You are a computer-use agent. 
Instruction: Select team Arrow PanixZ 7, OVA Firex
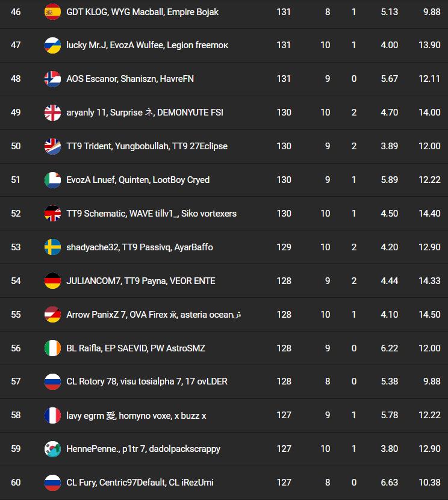pos(154,315)
